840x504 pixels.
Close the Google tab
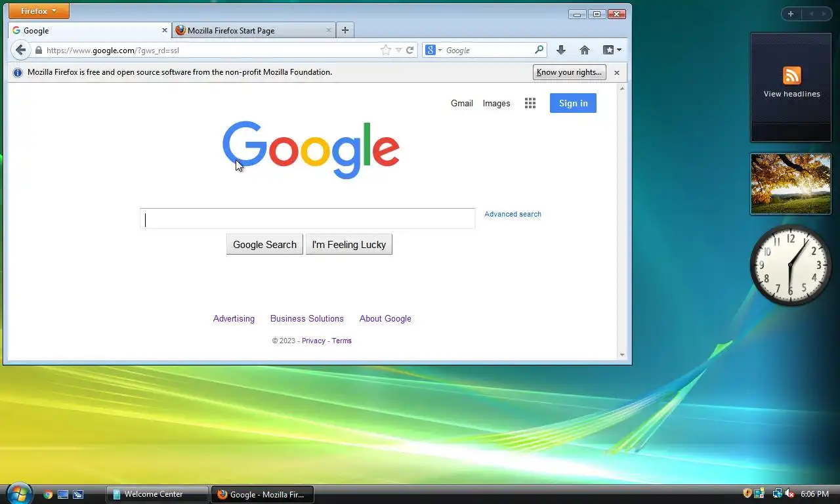tap(165, 30)
